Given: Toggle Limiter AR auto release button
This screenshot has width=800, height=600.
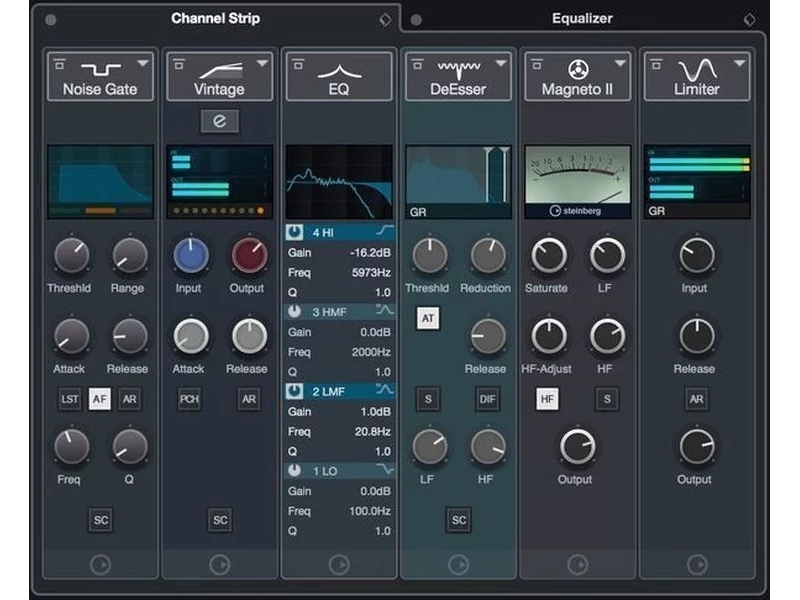Looking at the screenshot, I should point(696,399).
